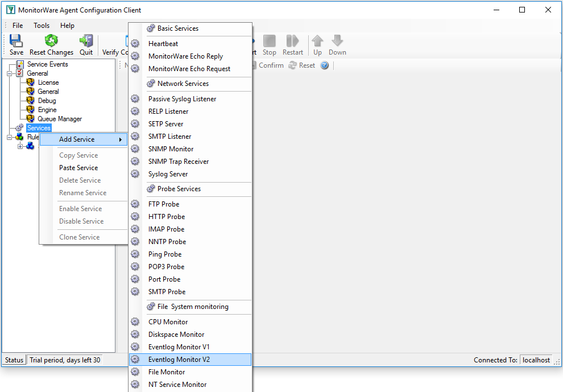This screenshot has height=392, width=563.
Task: Add an SMTP Probe service
Action: coord(191,292)
